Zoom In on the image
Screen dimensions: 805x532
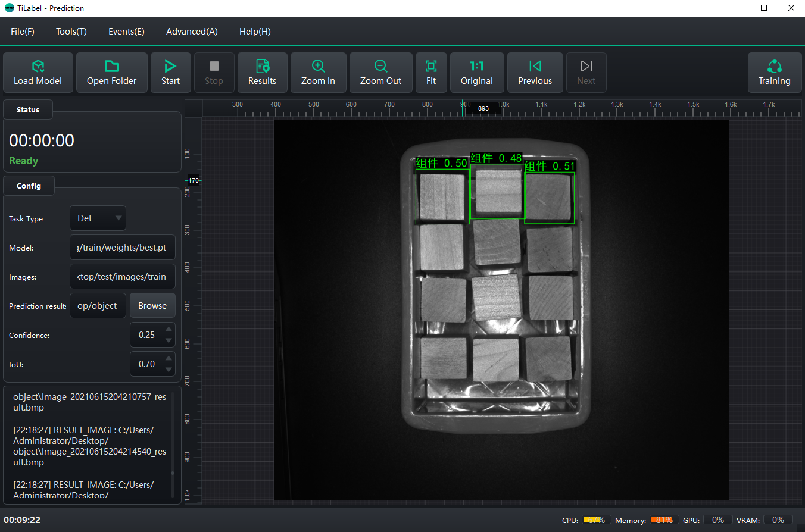click(318, 73)
